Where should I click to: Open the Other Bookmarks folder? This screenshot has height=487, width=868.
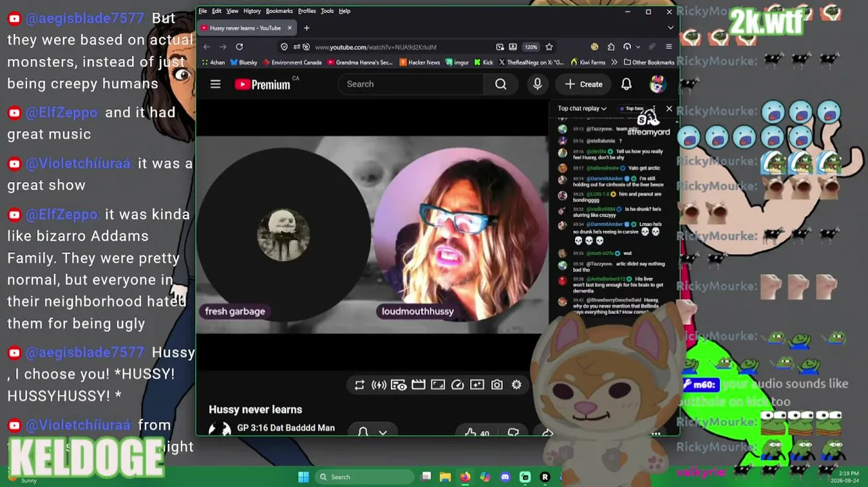tap(649, 62)
